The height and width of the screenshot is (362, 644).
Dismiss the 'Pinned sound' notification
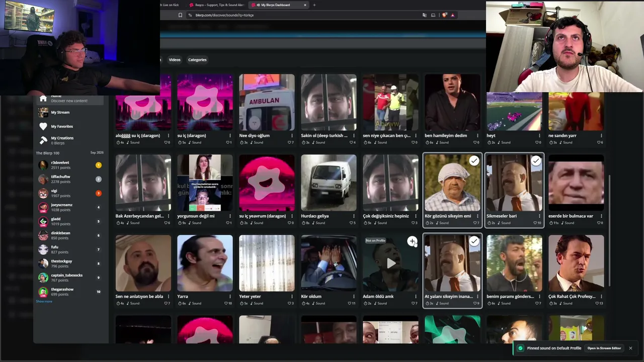pos(630,348)
